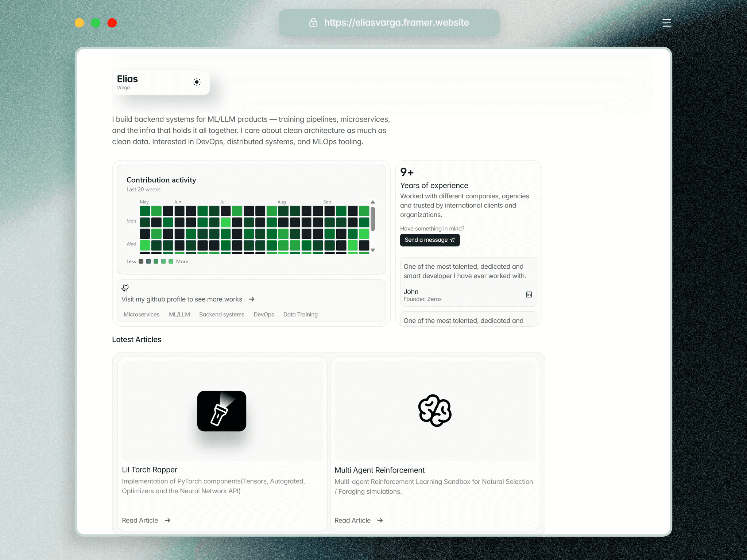Screen dimensions: 747x560
Task: Click the contribution chart scrollbar thumb
Action: (x=373, y=219)
